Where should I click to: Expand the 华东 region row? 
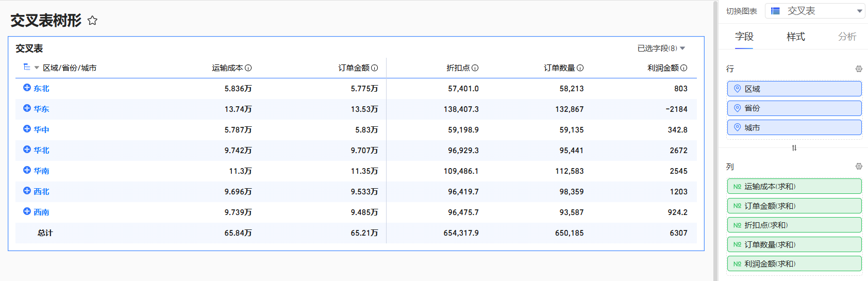tap(27, 108)
